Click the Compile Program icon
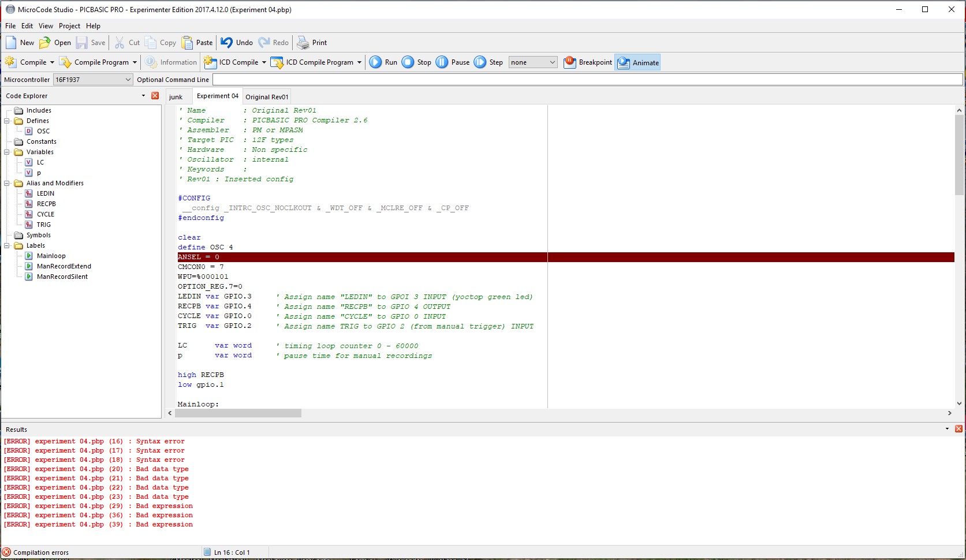The height and width of the screenshot is (560, 966). click(x=66, y=62)
